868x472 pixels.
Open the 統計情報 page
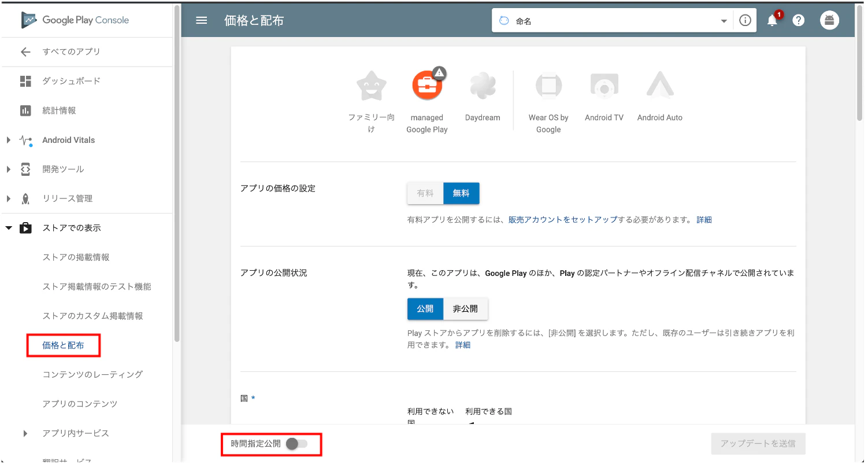59,110
